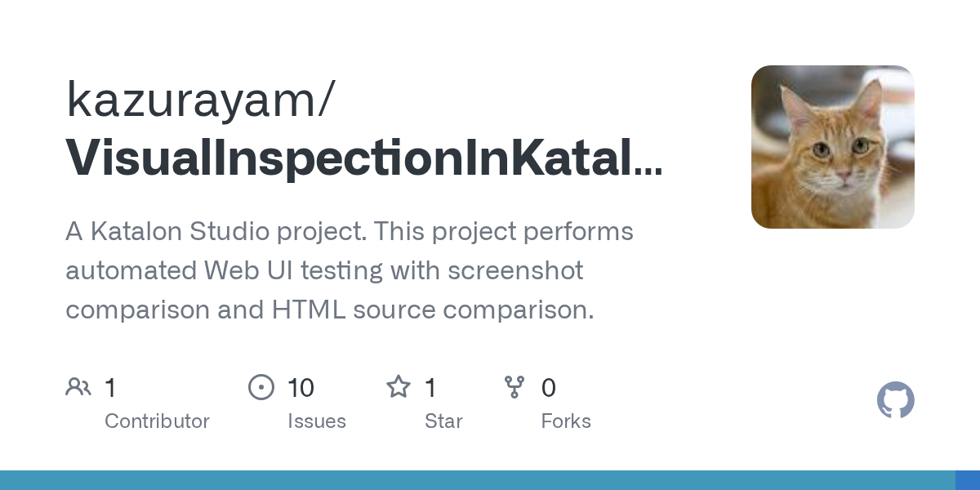980x490 pixels.
Task: Click the forks count number 0
Action: point(549,388)
